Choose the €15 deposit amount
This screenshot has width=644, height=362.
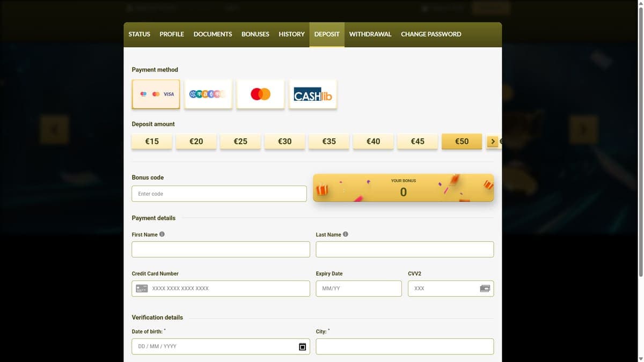coord(152,142)
